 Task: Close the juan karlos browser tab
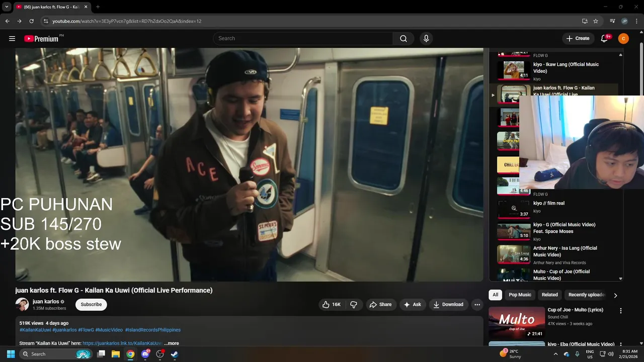(86, 7)
